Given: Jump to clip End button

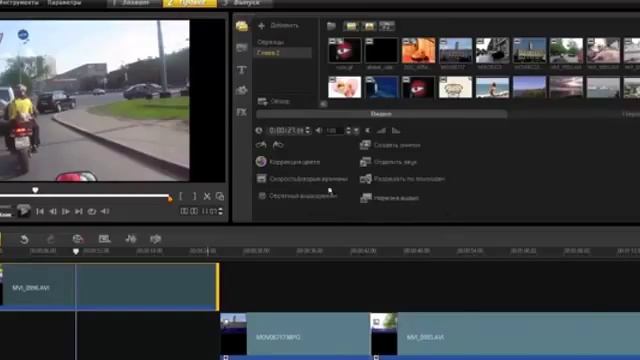Looking at the screenshot, I should click(79, 211).
